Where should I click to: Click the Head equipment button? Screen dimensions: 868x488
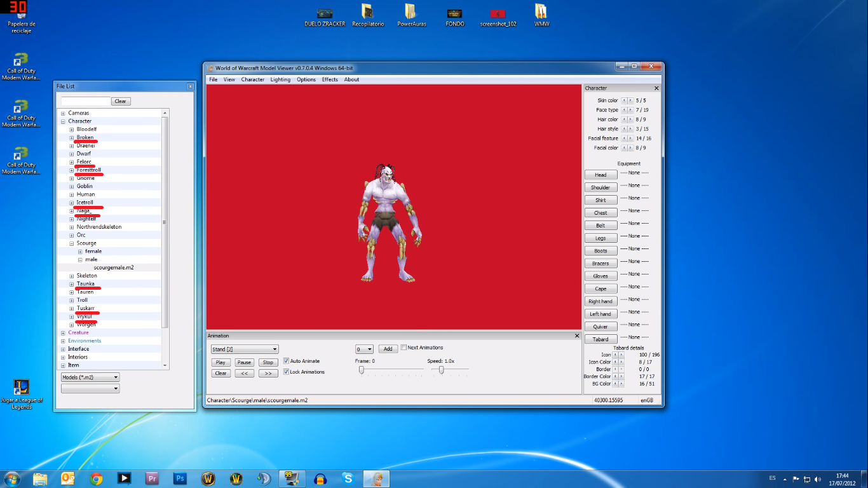600,175
